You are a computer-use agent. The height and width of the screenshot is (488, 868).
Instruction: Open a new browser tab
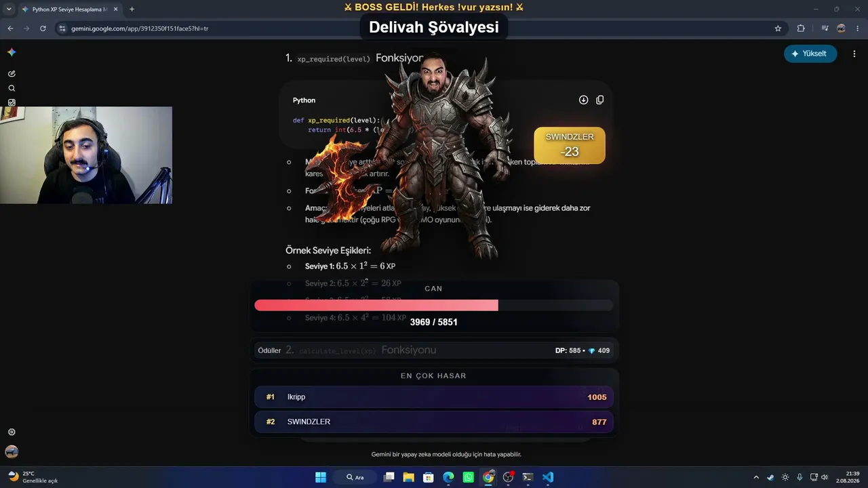[x=132, y=9]
